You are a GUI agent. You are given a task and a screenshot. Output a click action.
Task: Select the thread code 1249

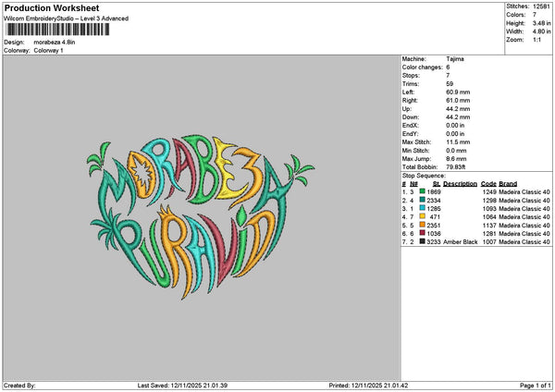coord(489,191)
